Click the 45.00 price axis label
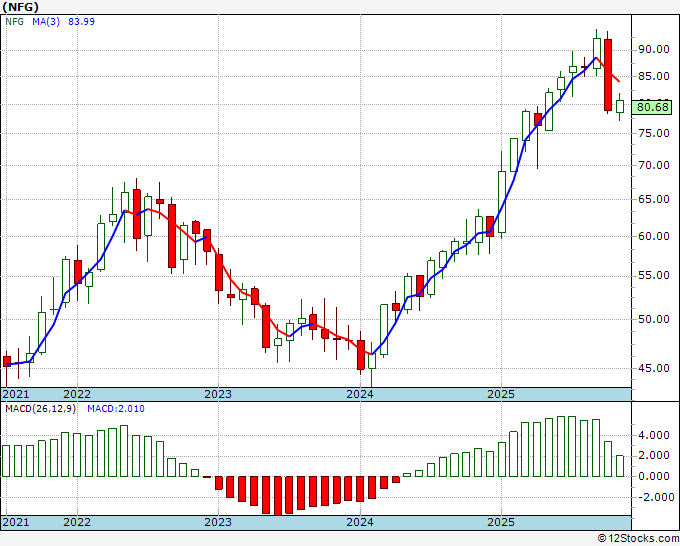 coord(654,368)
